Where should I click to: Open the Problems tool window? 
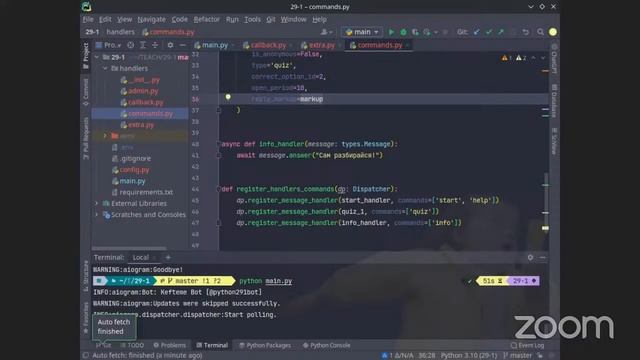tap(169, 345)
